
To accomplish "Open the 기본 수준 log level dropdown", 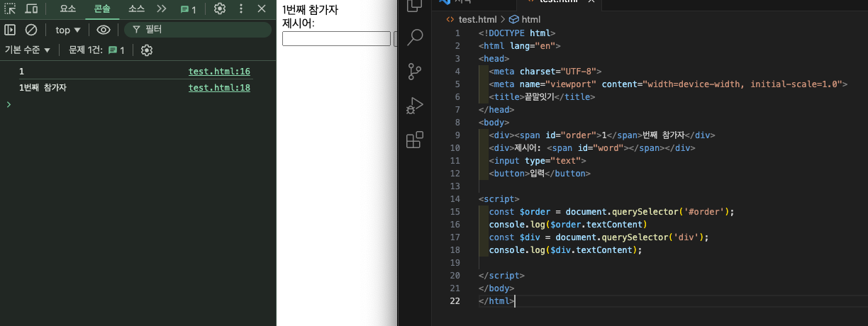I will point(28,50).
